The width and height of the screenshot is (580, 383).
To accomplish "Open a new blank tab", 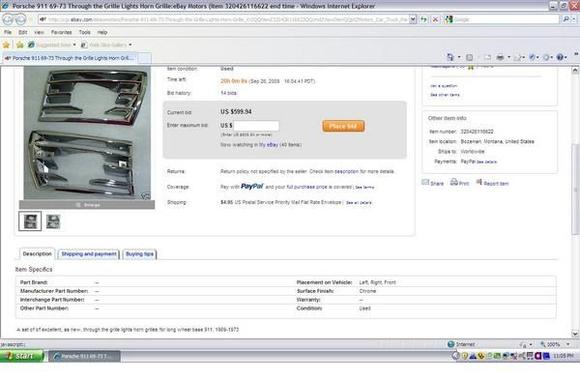I will (x=145, y=58).
